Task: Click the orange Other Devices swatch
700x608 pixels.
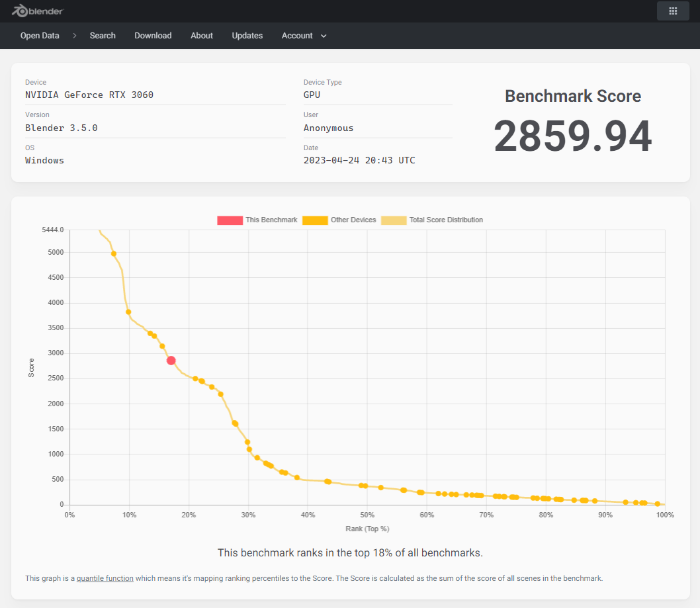Action: 315,220
